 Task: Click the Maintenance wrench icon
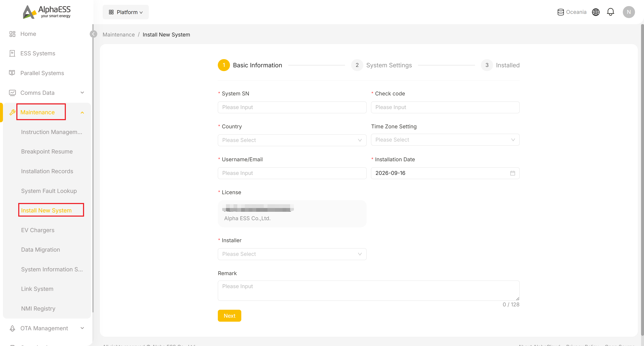click(x=12, y=112)
